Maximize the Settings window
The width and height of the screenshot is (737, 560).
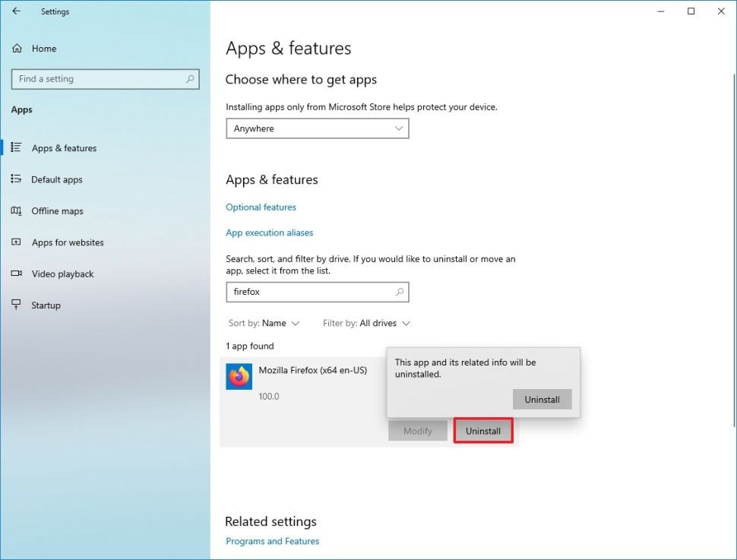tap(691, 11)
